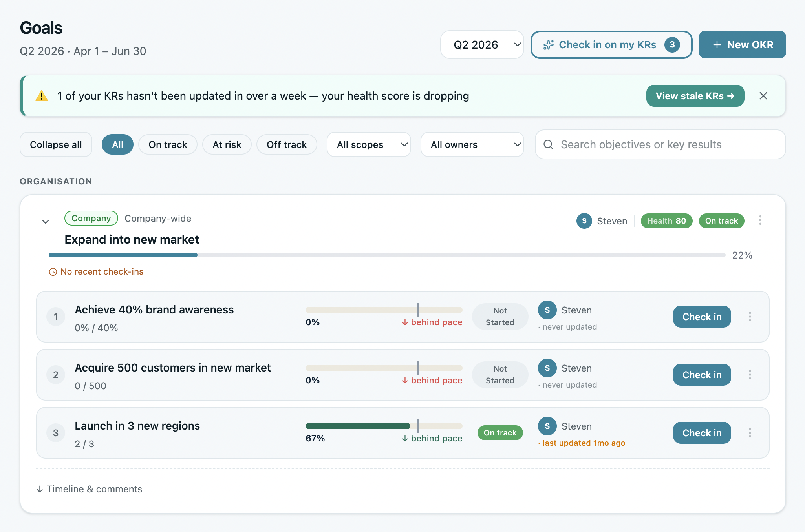Click the 22% objective progress bar

click(387, 255)
